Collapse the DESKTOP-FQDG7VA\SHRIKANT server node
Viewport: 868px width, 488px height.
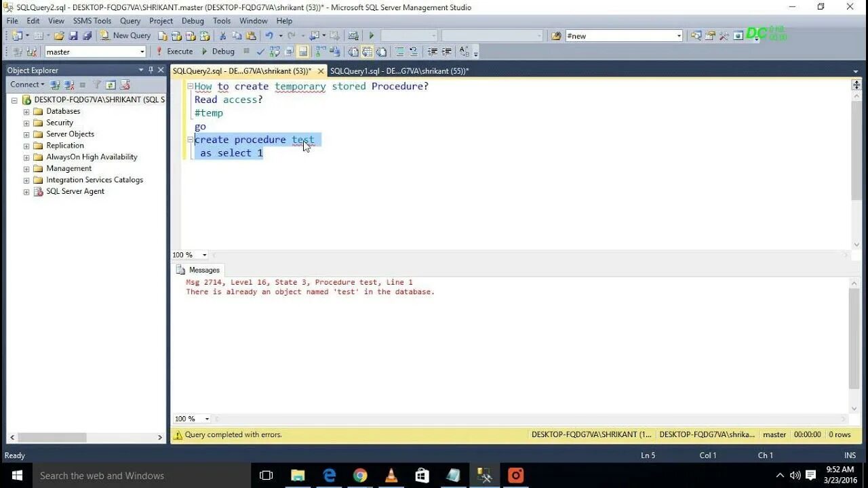click(x=14, y=100)
